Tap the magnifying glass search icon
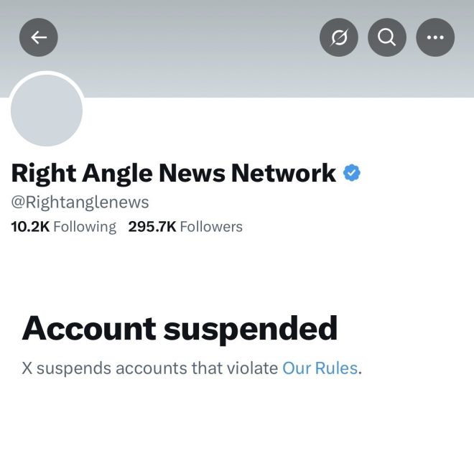This screenshot has height=476, width=474. tap(387, 37)
